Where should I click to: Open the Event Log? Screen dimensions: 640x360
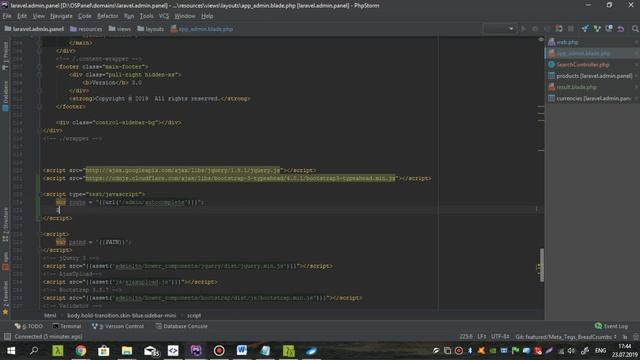[611, 326]
